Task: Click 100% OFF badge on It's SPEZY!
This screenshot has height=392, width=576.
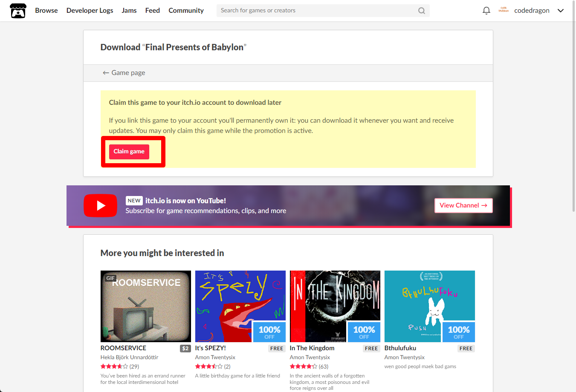Action: coord(269,332)
